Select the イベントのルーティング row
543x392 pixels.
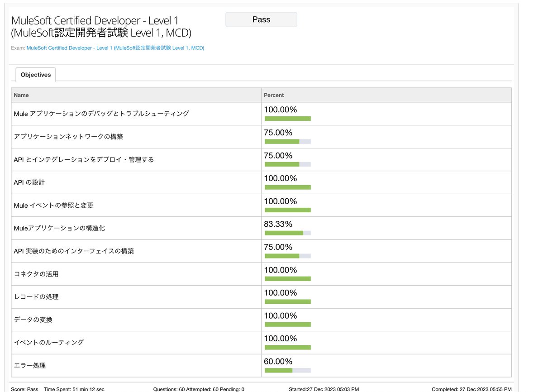tap(261, 342)
